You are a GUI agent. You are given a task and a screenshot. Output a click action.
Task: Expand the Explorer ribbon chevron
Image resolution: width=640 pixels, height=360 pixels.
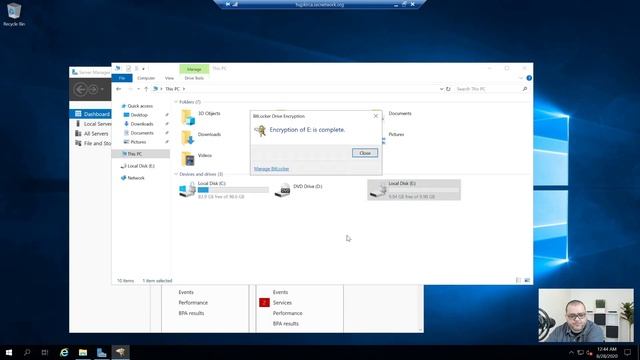coord(521,78)
